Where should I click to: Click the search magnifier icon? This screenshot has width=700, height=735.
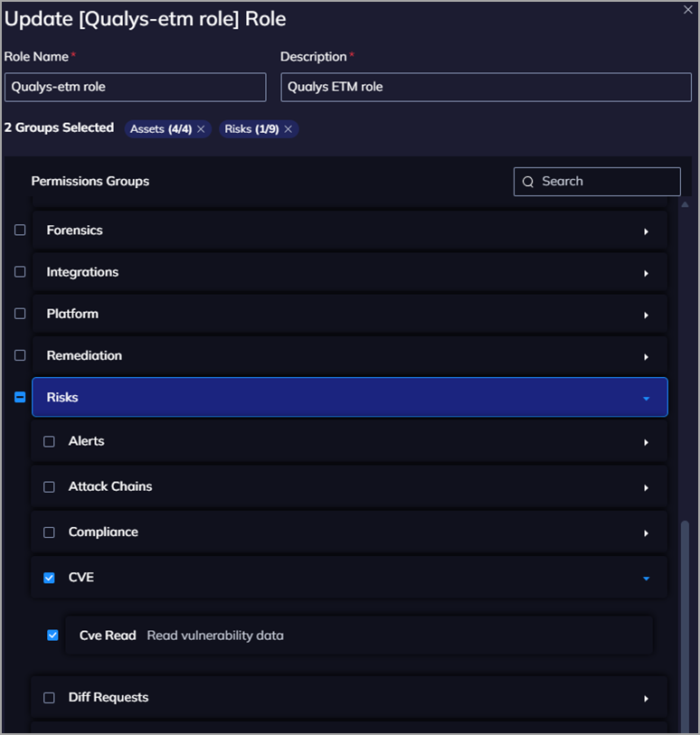point(528,182)
